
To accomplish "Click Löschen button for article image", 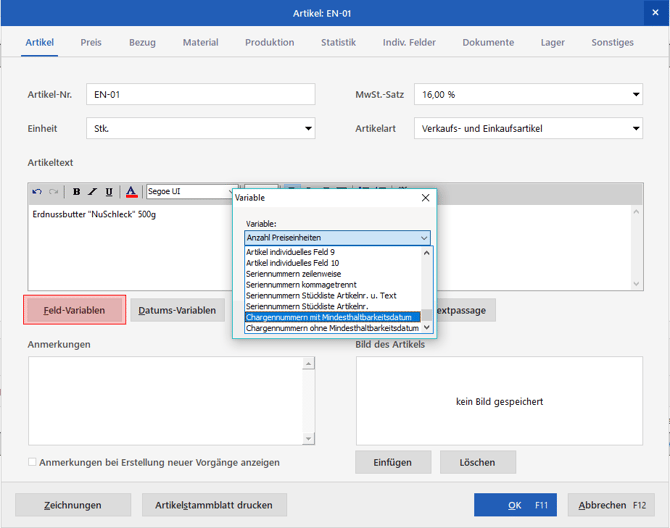I will [x=478, y=462].
